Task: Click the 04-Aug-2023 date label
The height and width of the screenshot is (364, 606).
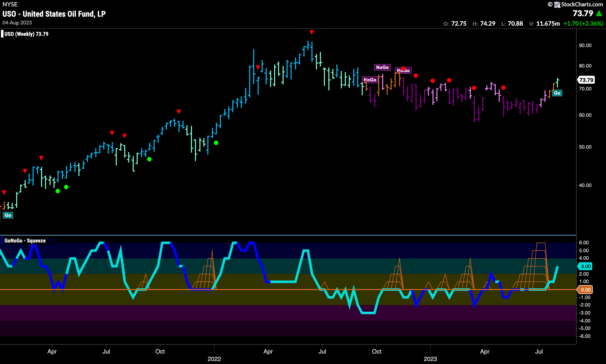Action: tap(17, 23)
